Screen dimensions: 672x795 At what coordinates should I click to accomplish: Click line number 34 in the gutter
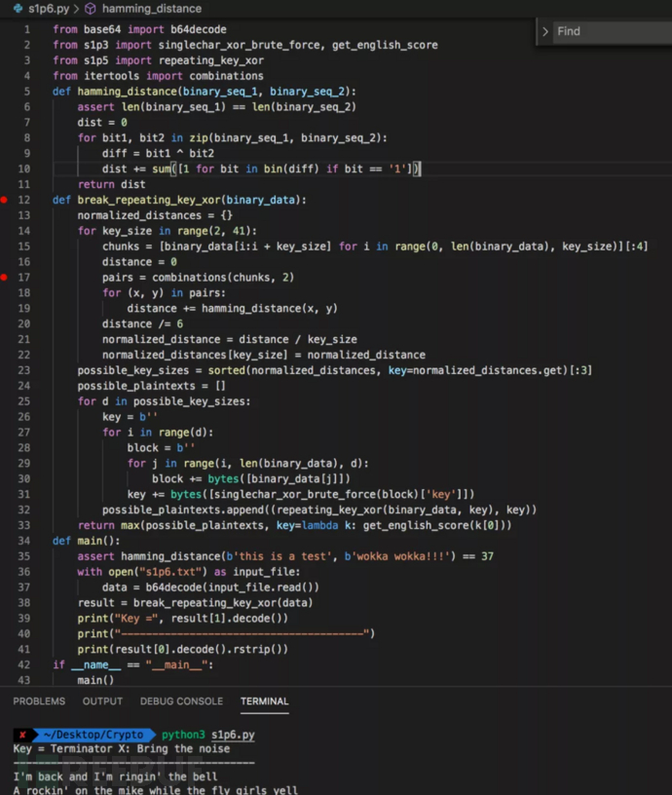coord(24,541)
